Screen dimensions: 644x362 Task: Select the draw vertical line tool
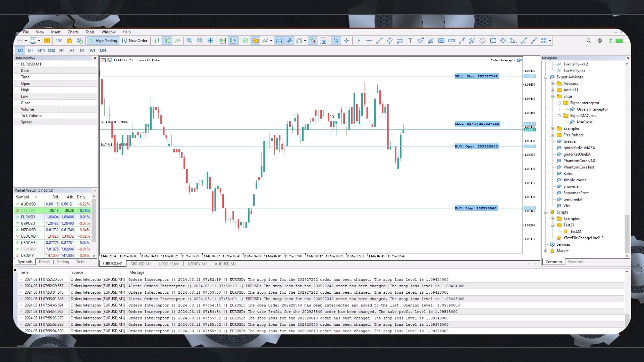(359, 41)
